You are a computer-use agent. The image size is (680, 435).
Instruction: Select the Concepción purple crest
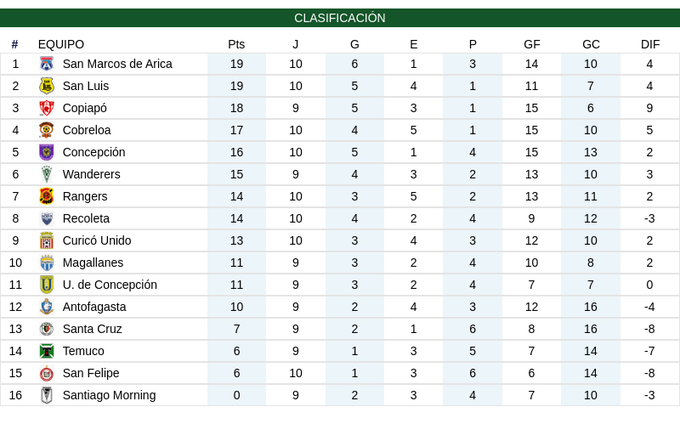click(46, 152)
